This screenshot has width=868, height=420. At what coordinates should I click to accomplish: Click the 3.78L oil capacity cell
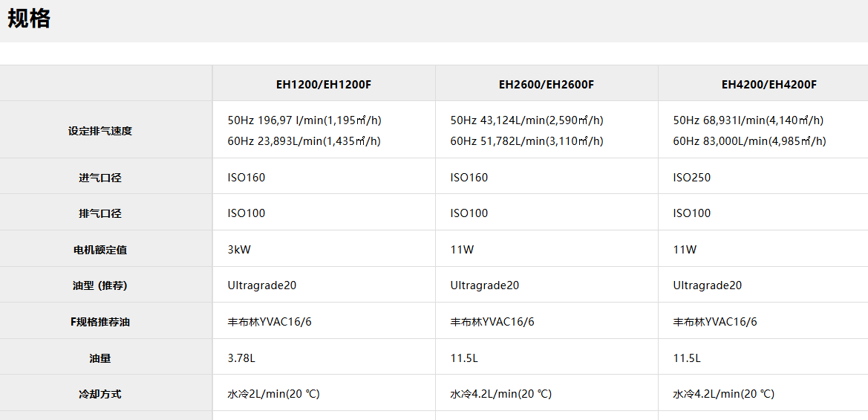click(x=241, y=358)
